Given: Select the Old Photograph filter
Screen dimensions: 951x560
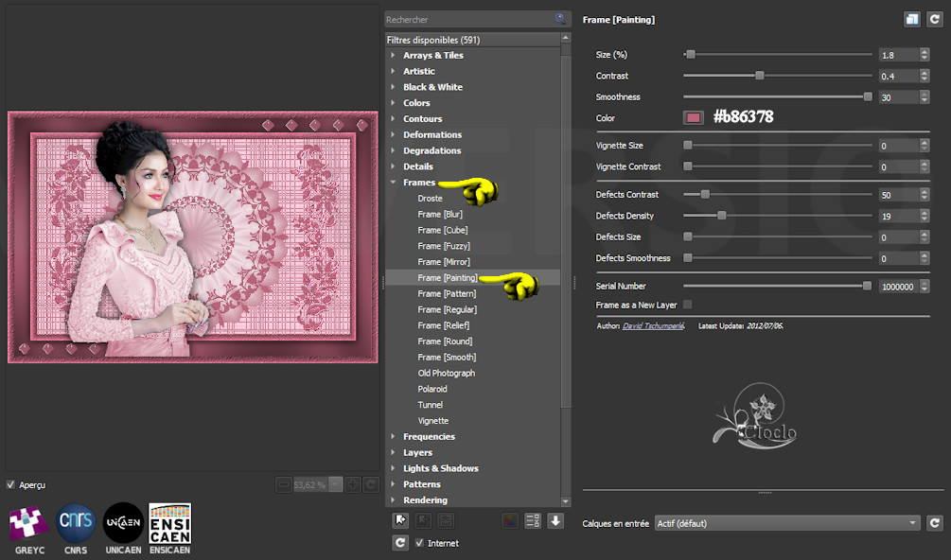Looking at the screenshot, I should tap(447, 373).
